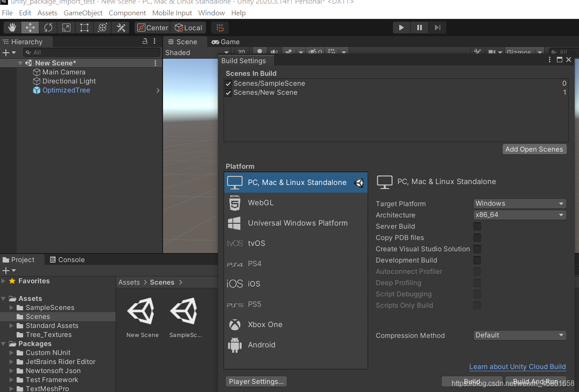Enable Create Visual Studio Solution checkbox
The height and width of the screenshot is (392, 579).
477,249
